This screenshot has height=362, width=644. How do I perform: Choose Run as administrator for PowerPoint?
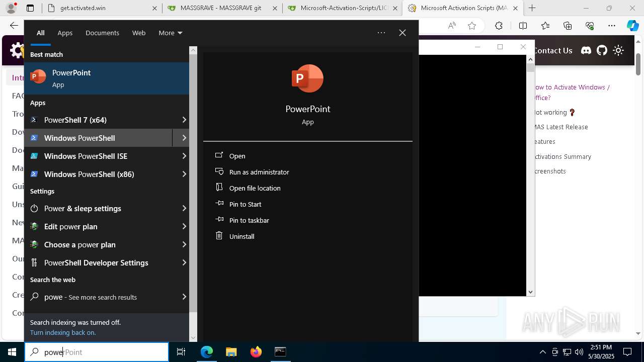[x=259, y=172]
